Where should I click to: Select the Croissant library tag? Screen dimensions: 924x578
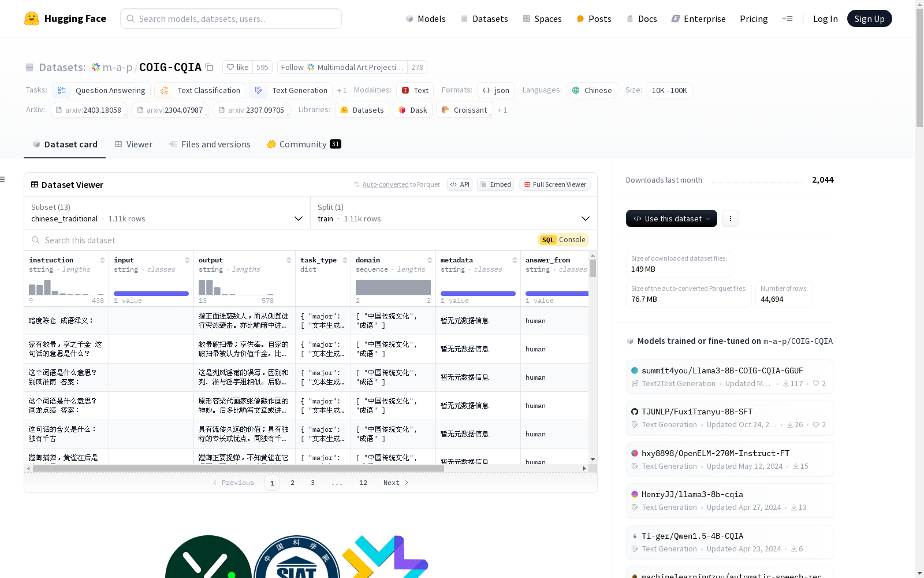pos(464,110)
